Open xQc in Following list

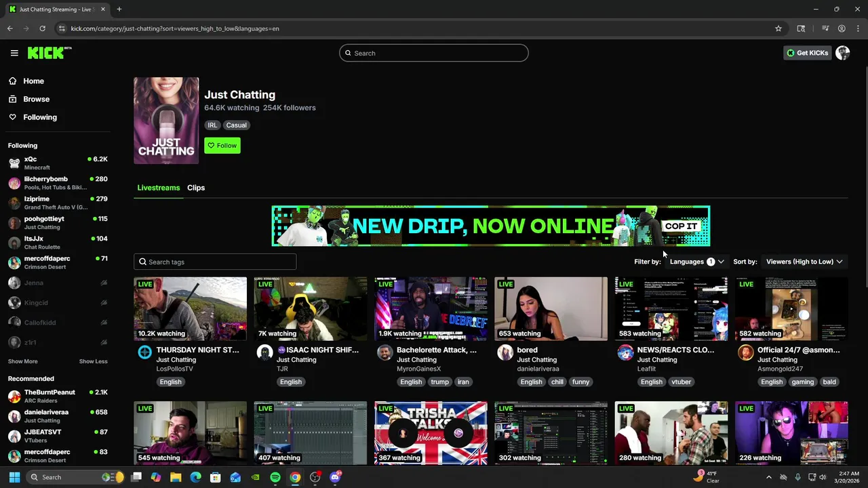[x=58, y=163]
